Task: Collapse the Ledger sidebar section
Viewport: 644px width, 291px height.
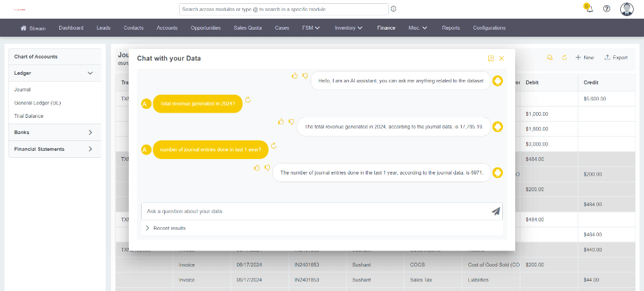Action: [90, 73]
